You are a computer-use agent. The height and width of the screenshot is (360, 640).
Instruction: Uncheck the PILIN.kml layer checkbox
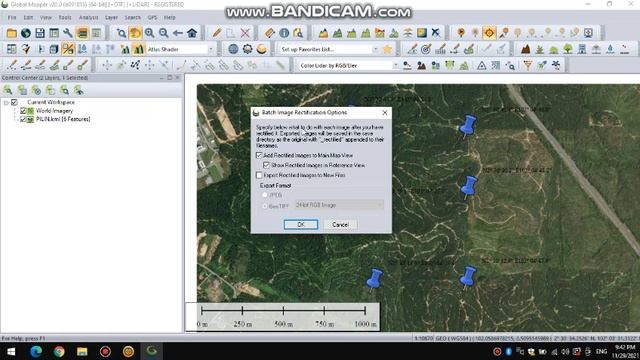coord(23,119)
